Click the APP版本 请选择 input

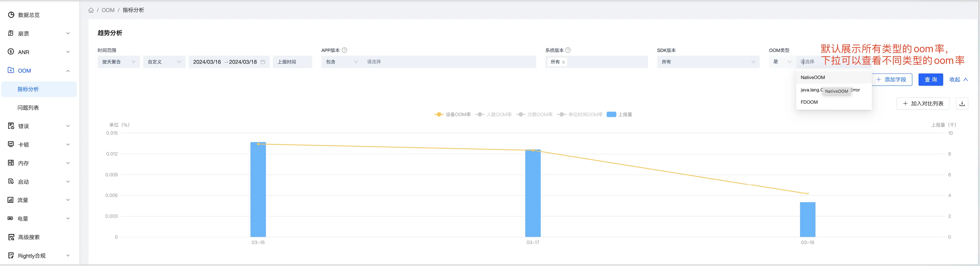[x=449, y=62]
